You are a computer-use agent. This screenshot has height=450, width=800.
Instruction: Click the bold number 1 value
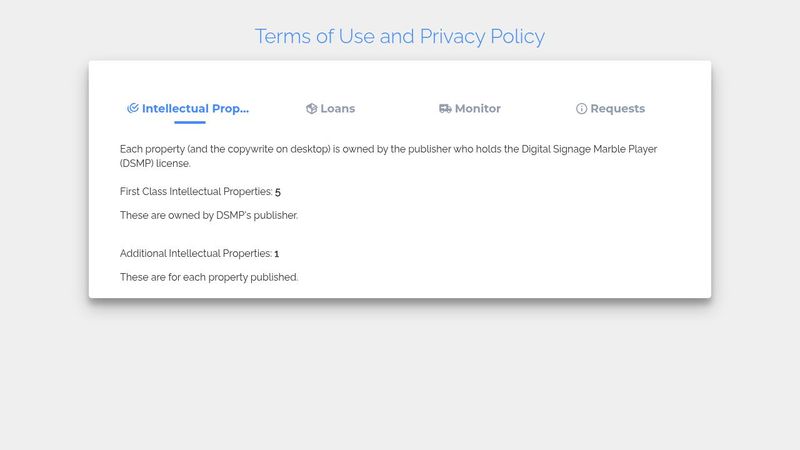pyautogui.click(x=277, y=254)
